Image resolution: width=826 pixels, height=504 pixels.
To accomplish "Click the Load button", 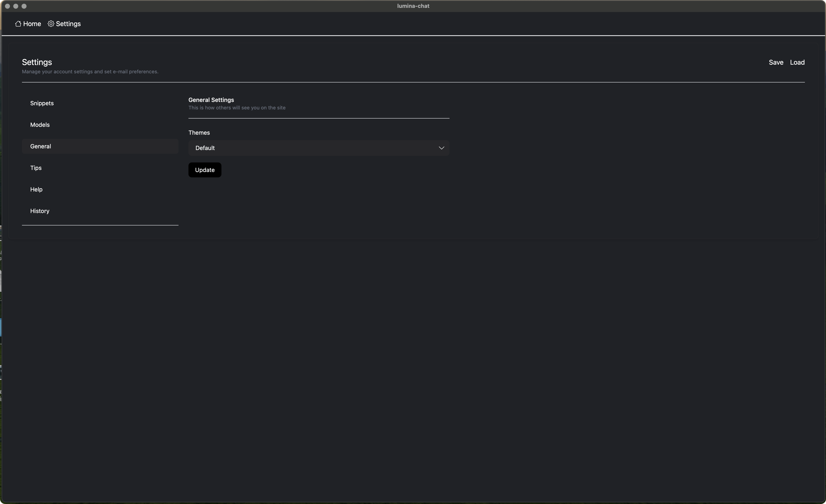I will pos(797,62).
